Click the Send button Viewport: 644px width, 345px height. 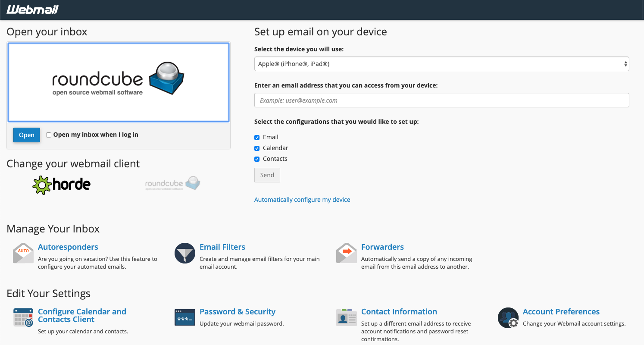coord(267,175)
